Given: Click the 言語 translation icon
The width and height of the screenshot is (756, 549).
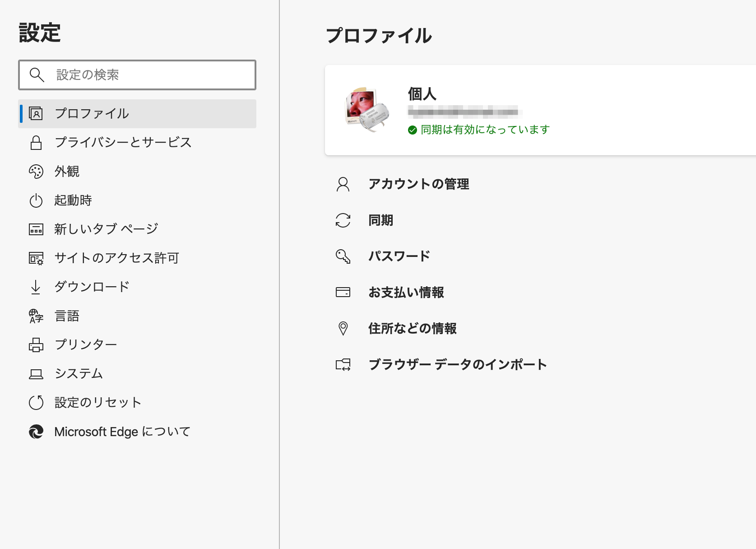Looking at the screenshot, I should pos(36,316).
